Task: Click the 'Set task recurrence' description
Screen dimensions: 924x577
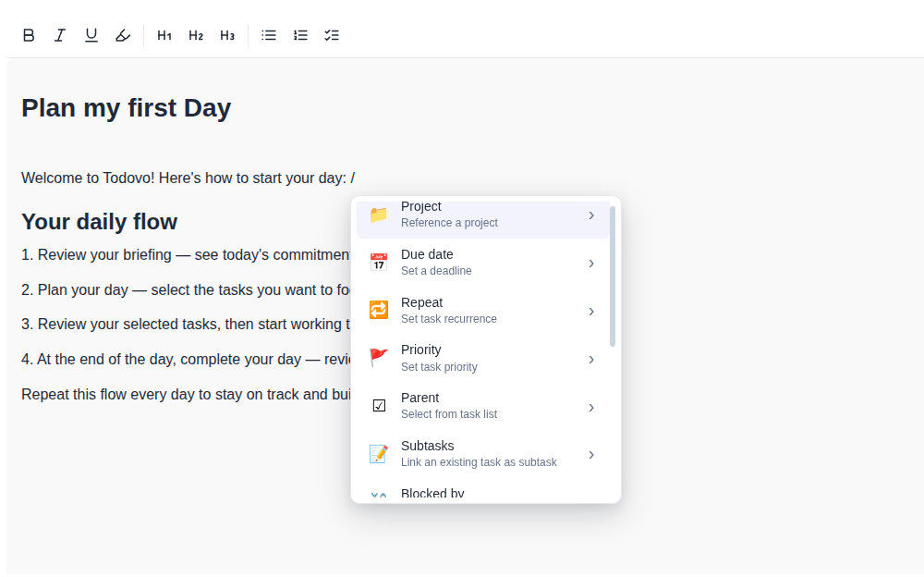Action: [x=448, y=319]
